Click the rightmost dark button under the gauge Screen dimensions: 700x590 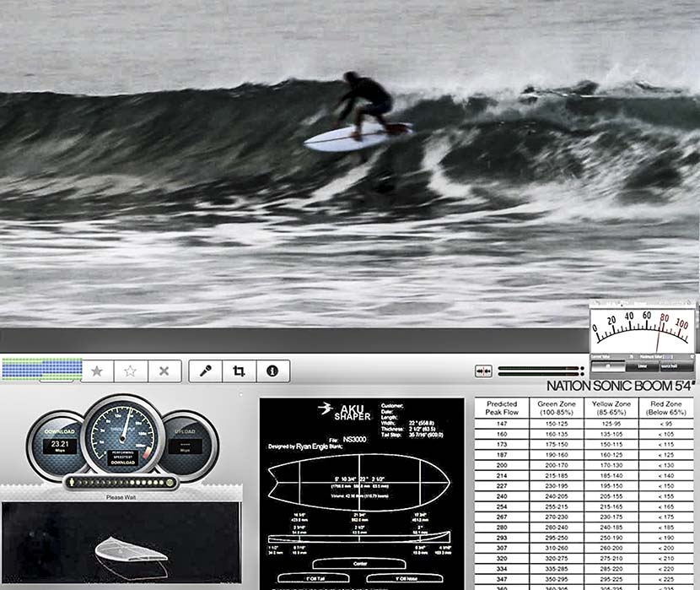point(676,366)
